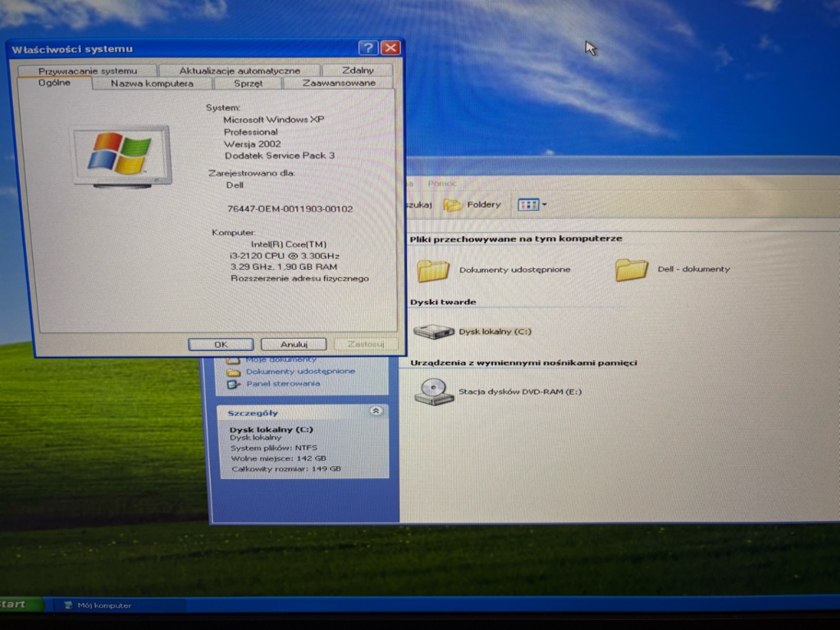
Task: Click the Dokumenty udostępnione sidebar folder icon
Action: [233, 372]
